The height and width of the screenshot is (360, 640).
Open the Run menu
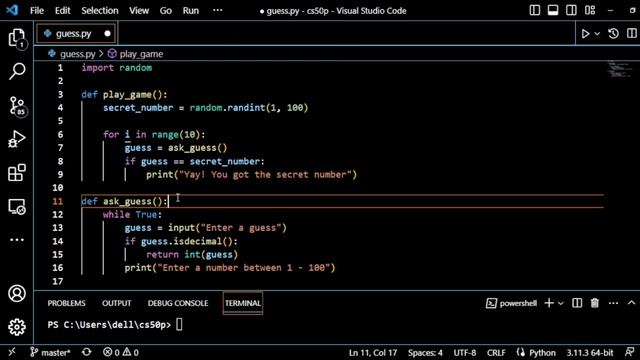191,11
